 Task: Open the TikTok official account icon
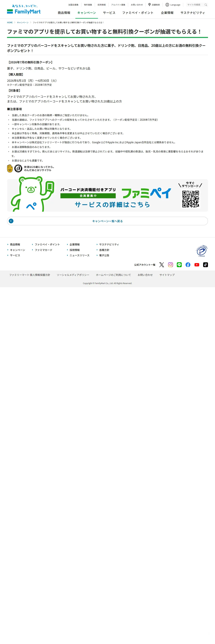pyautogui.click(x=205, y=265)
